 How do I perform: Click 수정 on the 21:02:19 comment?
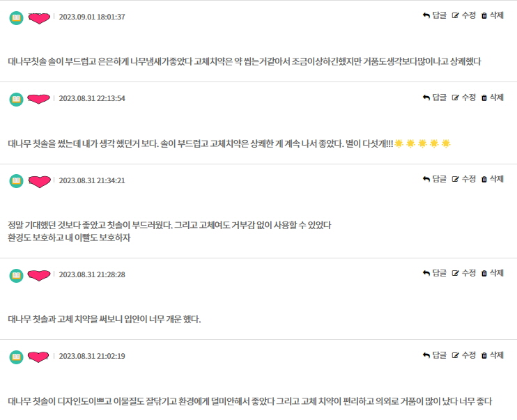[463, 355]
